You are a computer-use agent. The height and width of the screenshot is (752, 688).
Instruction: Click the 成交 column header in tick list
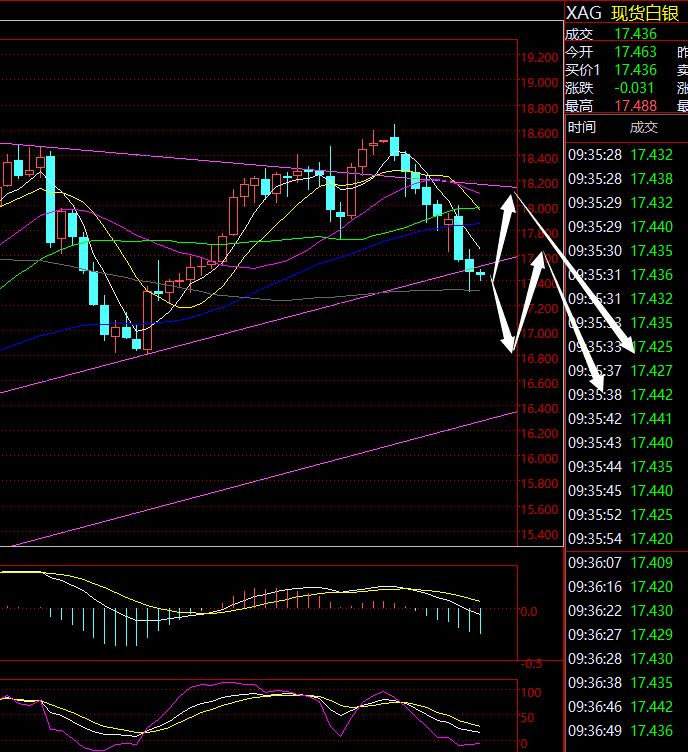click(643, 128)
